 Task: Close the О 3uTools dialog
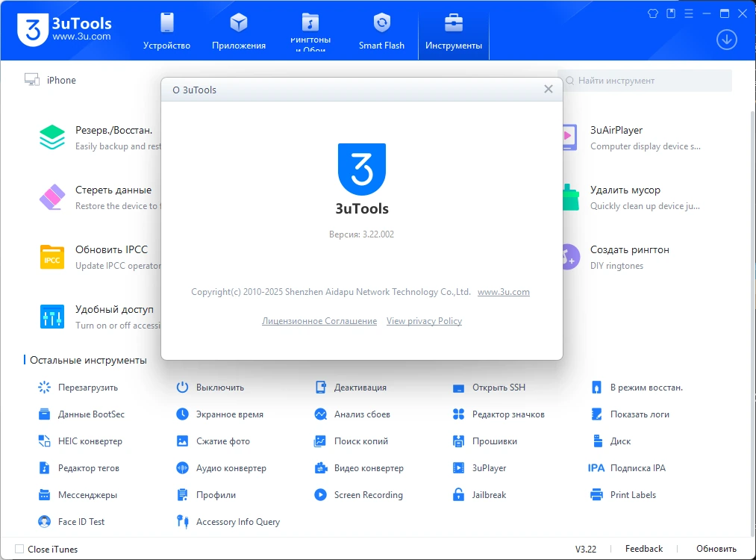point(549,90)
